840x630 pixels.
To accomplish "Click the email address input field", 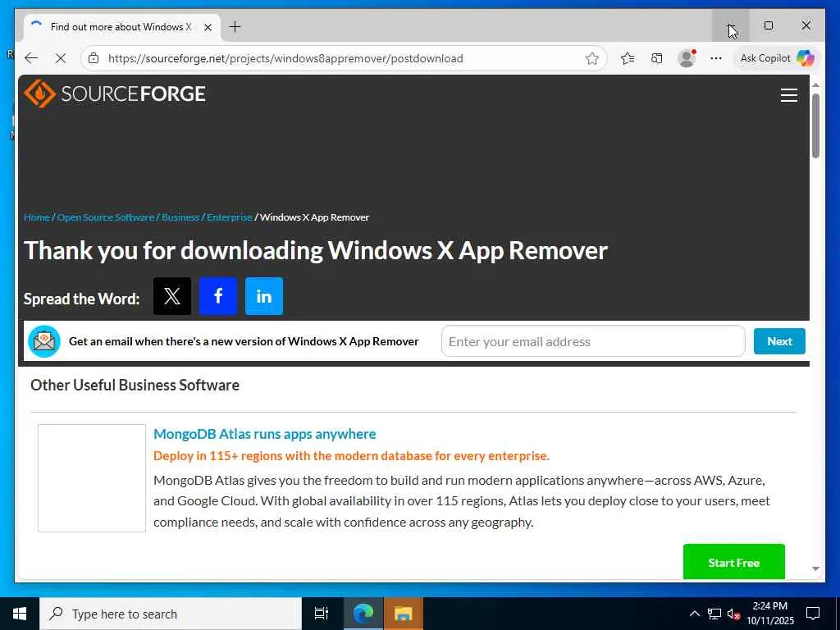I will point(593,341).
